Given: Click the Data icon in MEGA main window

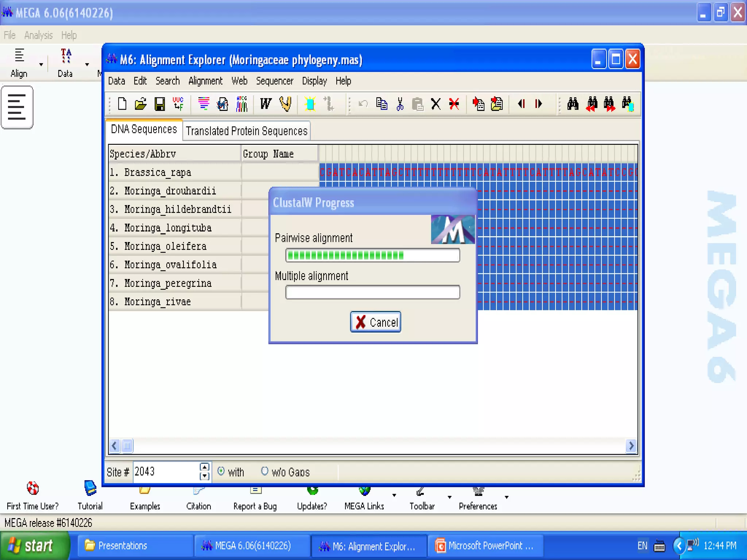Looking at the screenshot, I should click(x=65, y=63).
